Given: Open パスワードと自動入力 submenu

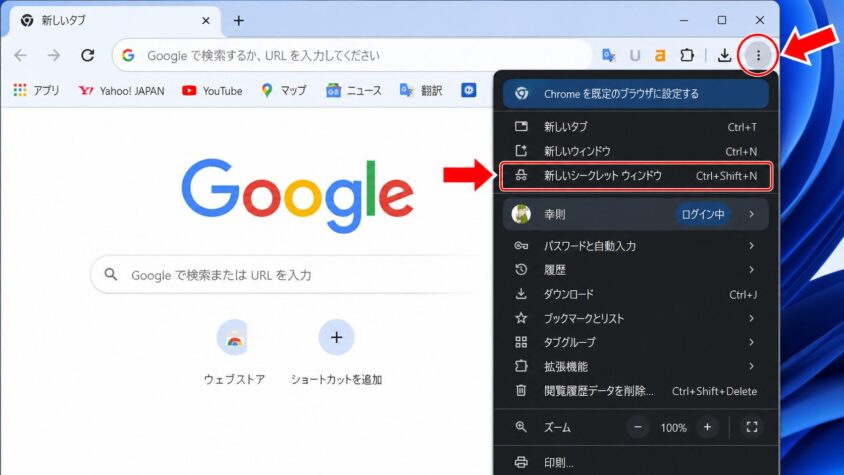Looking at the screenshot, I should (636, 246).
